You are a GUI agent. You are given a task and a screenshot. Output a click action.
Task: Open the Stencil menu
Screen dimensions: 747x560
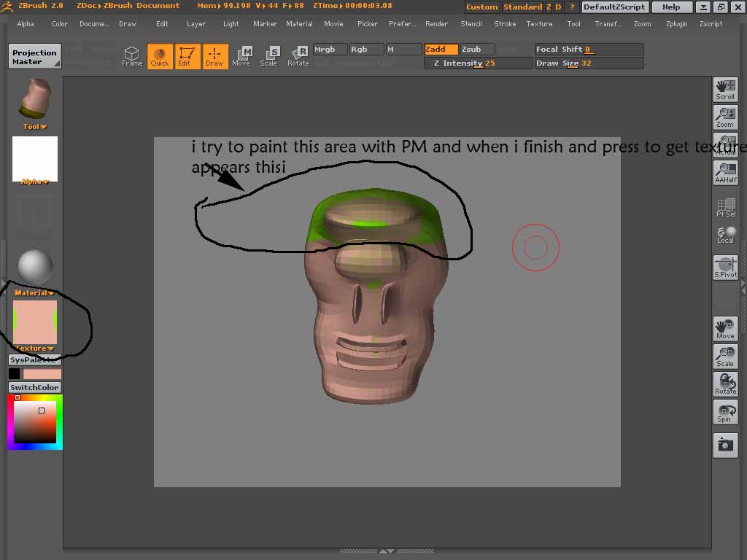click(x=471, y=23)
